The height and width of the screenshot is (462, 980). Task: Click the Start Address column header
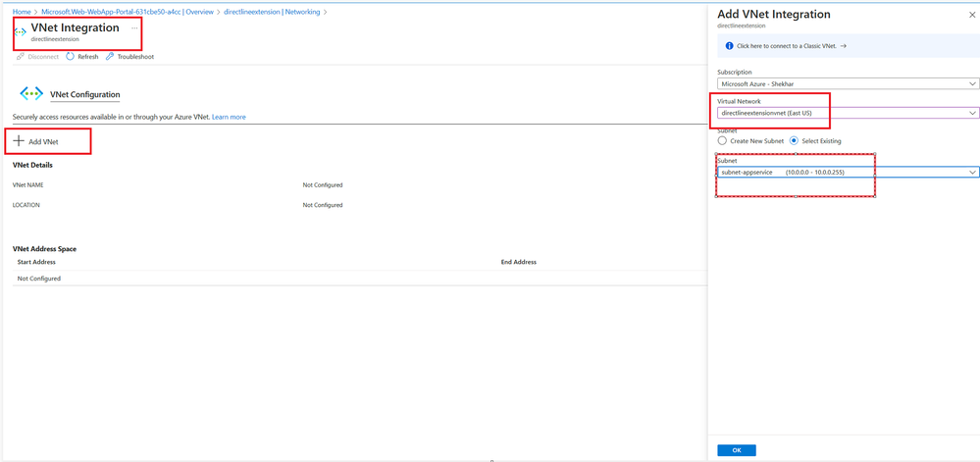pyautogui.click(x=36, y=262)
